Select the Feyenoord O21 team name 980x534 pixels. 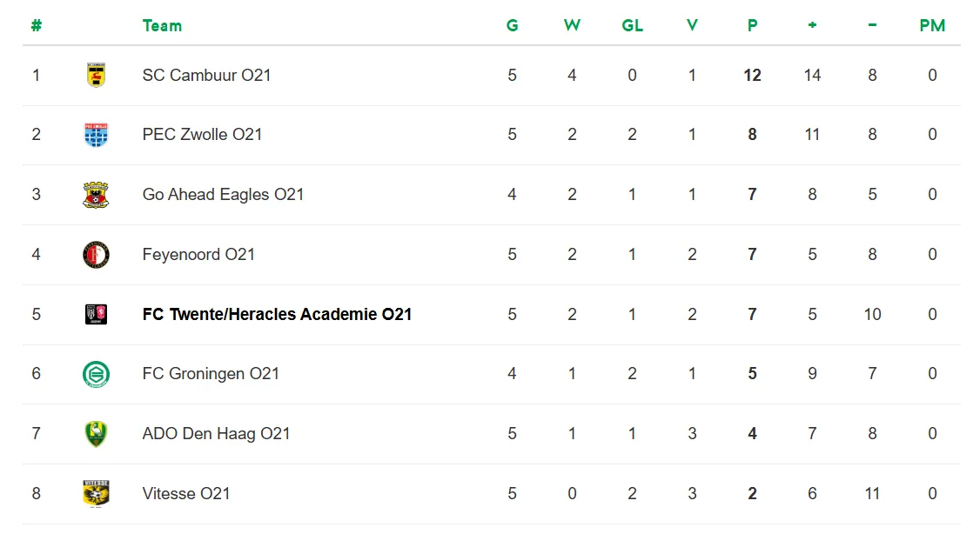198,255
